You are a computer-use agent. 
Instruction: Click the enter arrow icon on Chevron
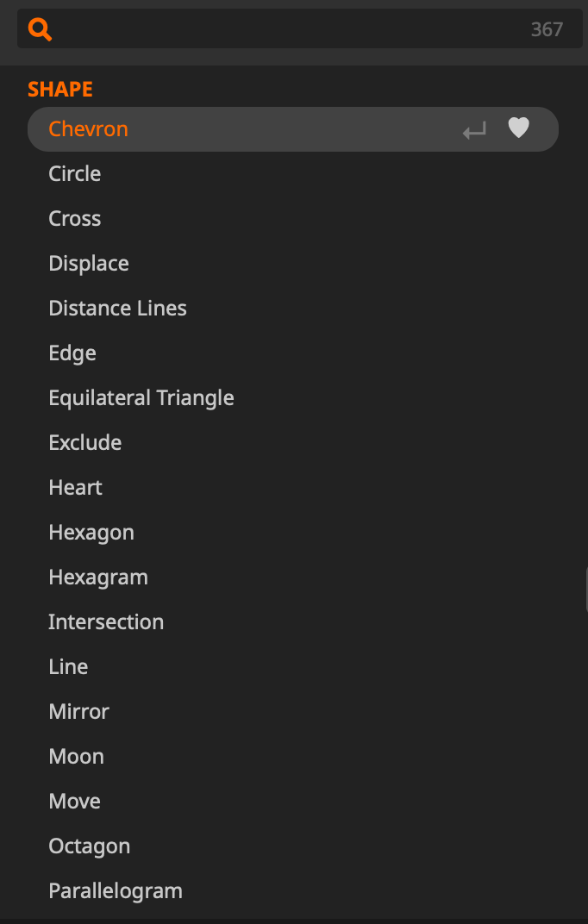pyautogui.click(x=474, y=130)
